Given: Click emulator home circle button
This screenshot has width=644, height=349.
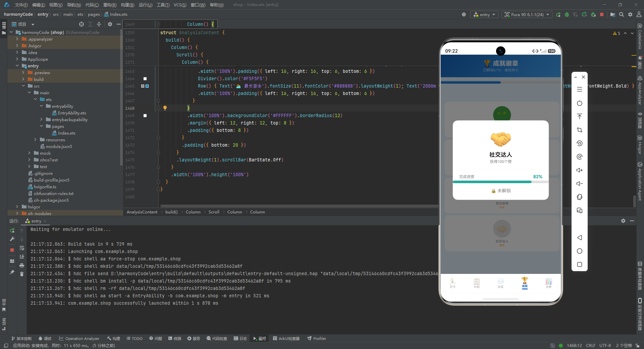Looking at the screenshot, I should coord(580,251).
